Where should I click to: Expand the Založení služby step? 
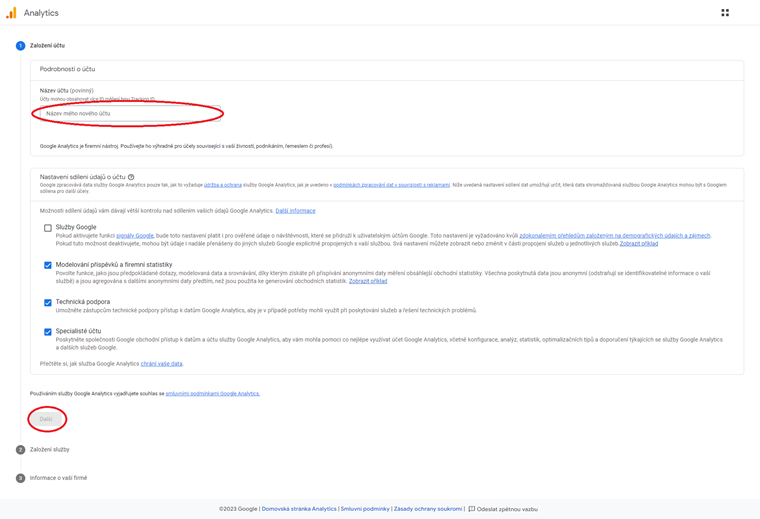(50, 450)
